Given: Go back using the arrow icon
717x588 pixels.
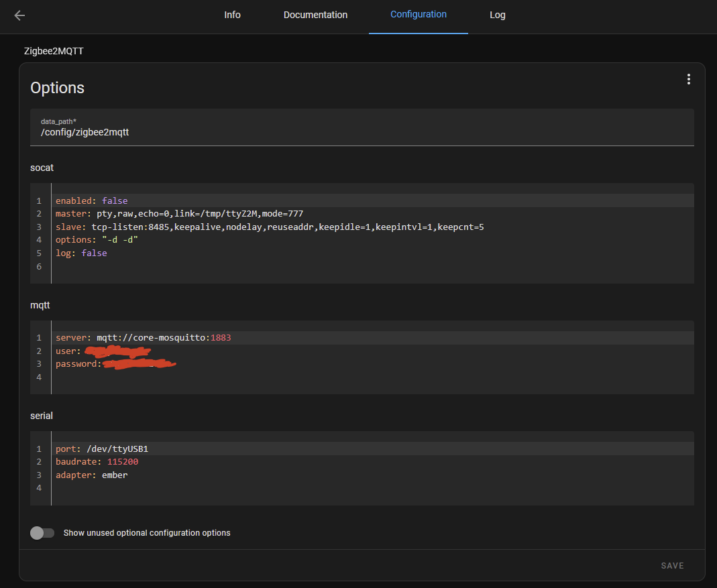Looking at the screenshot, I should point(19,15).
